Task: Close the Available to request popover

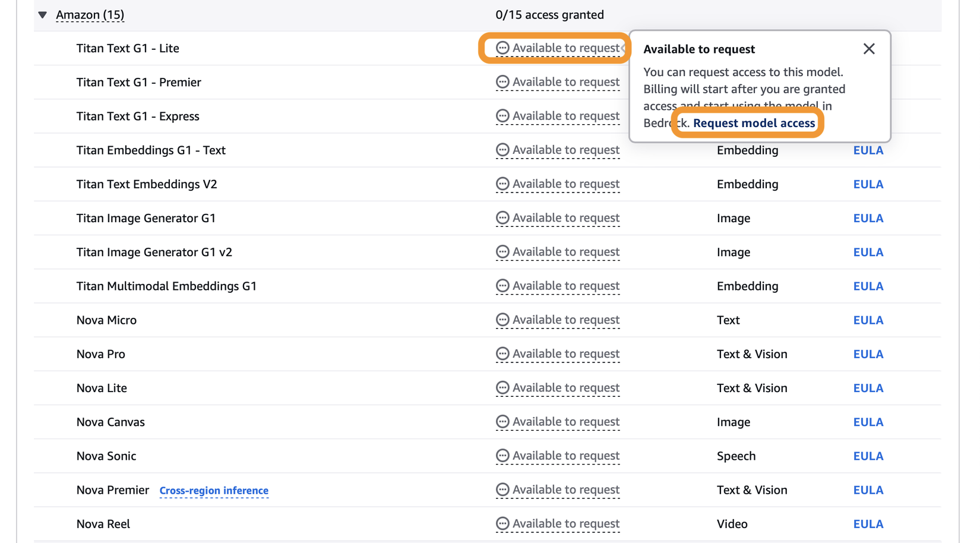Action: pyautogui.click(x=869, y=49)
